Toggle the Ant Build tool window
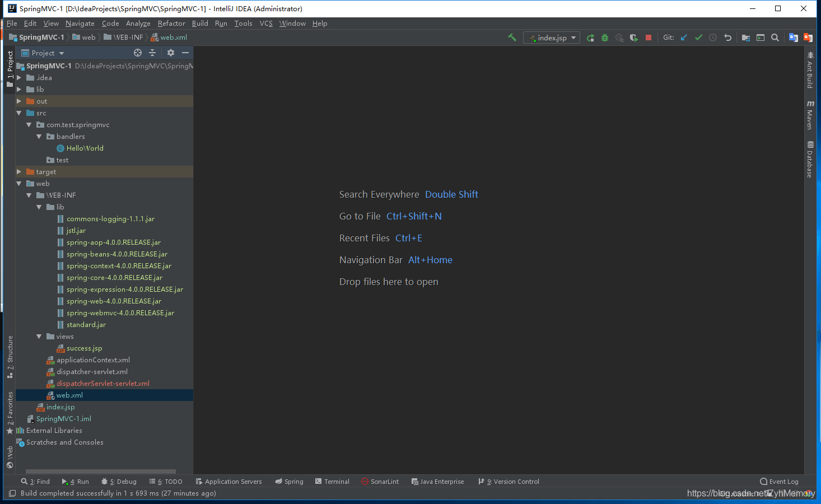Image resolution: width=821 pixels, height=504 pixels. (x=810, y=70)
